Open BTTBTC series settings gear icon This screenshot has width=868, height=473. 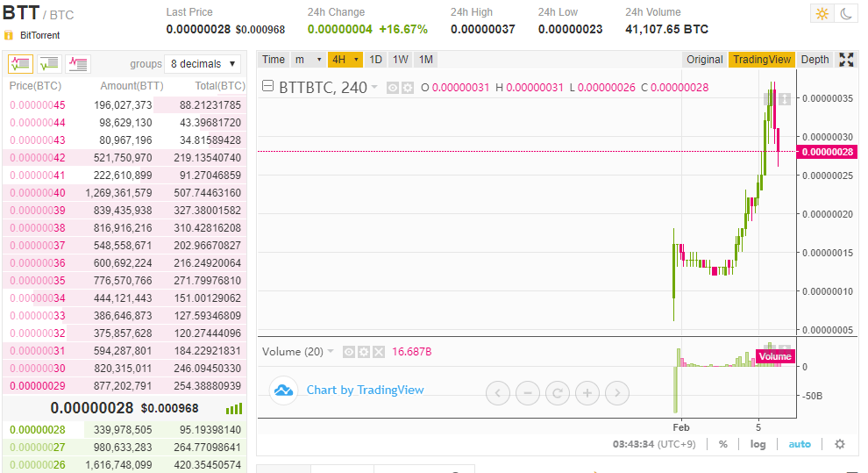point(407,88)
